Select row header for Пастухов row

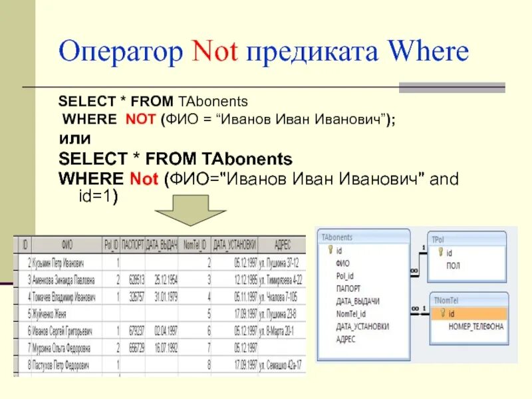[x=15, y=364]
